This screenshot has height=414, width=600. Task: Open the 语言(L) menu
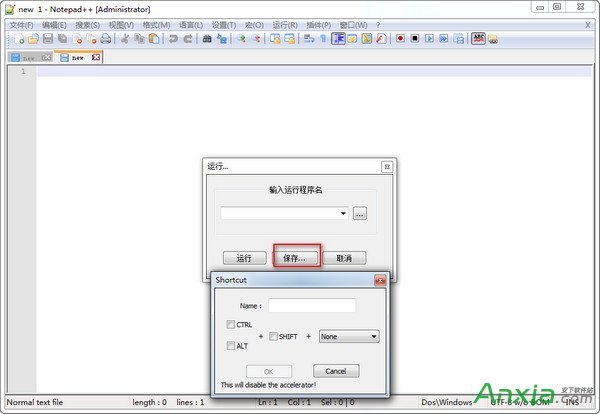point(191,25)
